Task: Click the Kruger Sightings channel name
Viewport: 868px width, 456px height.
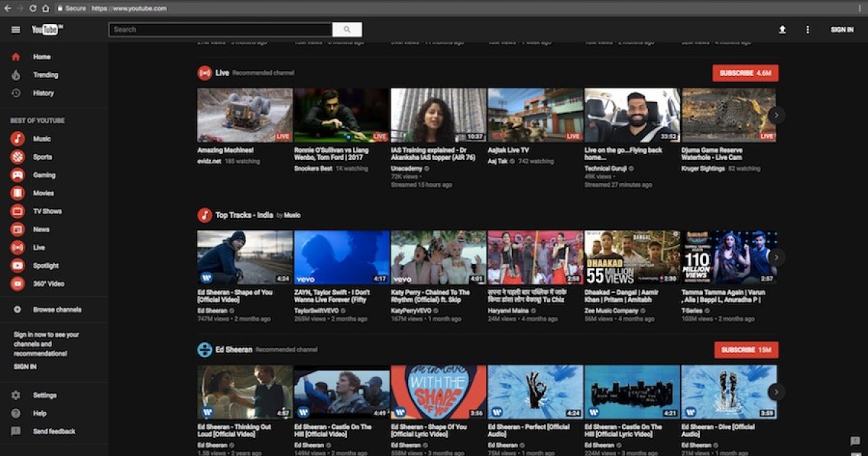Action: coord(702,169)
